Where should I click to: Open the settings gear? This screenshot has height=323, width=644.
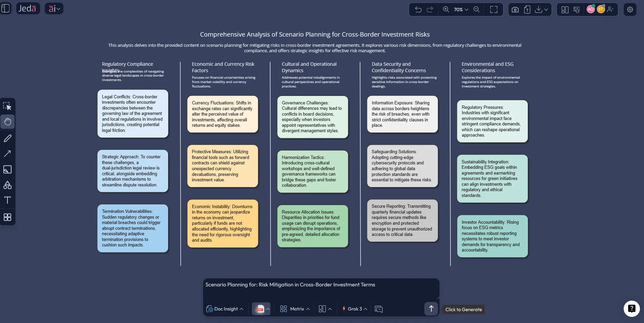tap(630, 9)
